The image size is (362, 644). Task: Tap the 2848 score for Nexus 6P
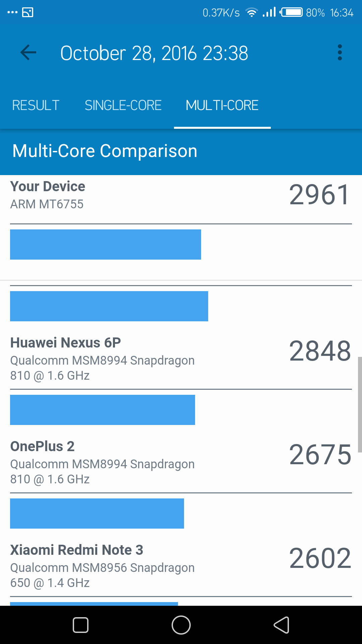pyautogui.click(x=320, y=351)
